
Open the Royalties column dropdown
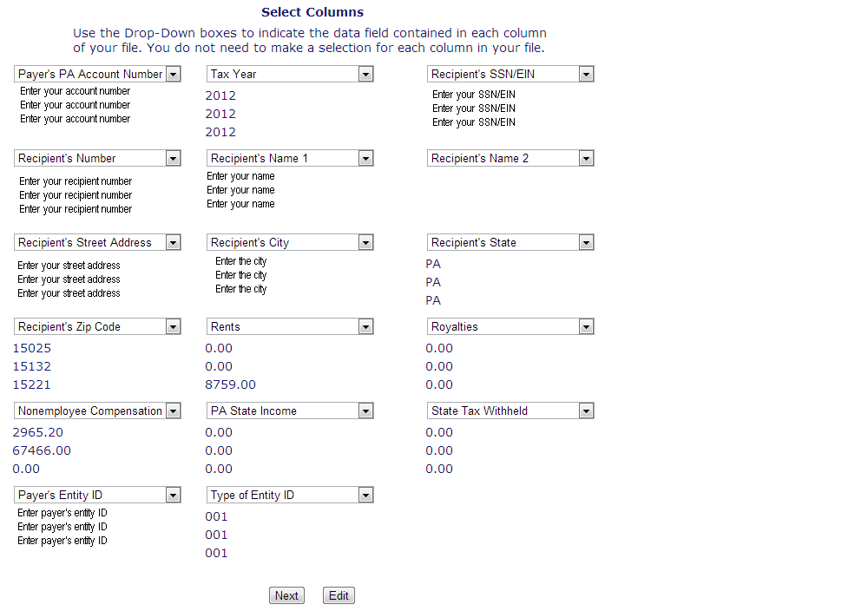coord(586,326)
